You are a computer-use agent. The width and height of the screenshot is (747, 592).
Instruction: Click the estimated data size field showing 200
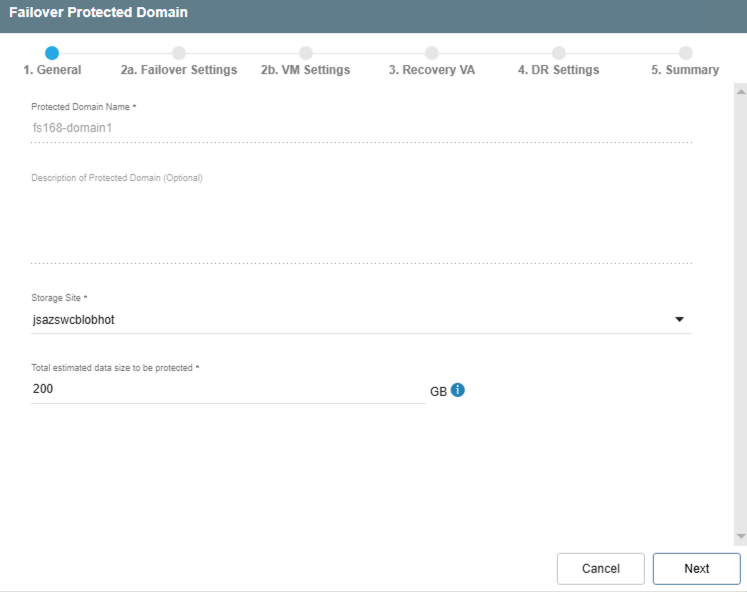[x=228, y=389]
